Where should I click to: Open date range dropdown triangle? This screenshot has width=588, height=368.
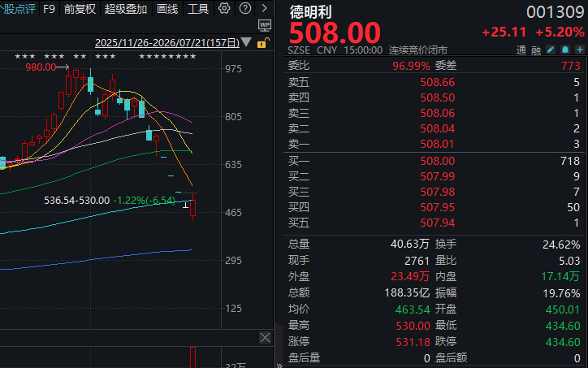point(246,42)
